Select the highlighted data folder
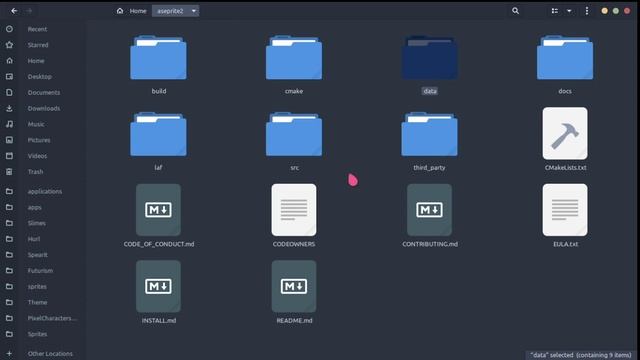Screen dimensions: 640x360 tap(429, 58)
